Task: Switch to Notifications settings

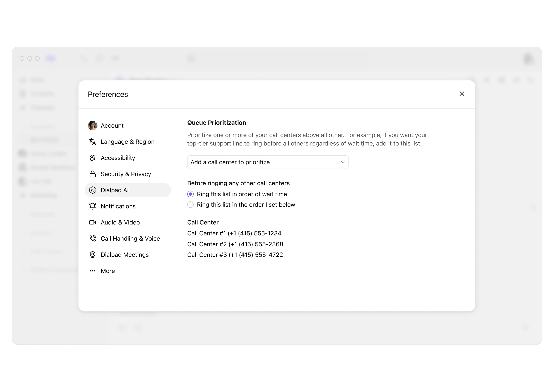Action: click(128, 206)
